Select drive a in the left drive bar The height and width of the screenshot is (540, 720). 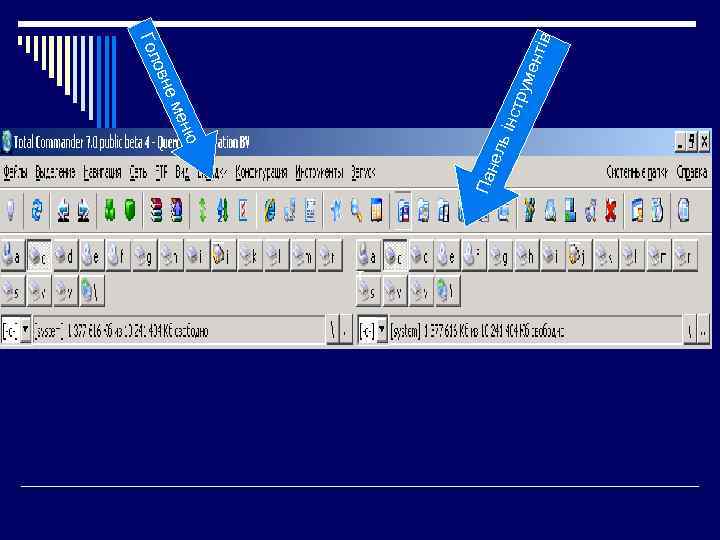click(x=12, y=255)
